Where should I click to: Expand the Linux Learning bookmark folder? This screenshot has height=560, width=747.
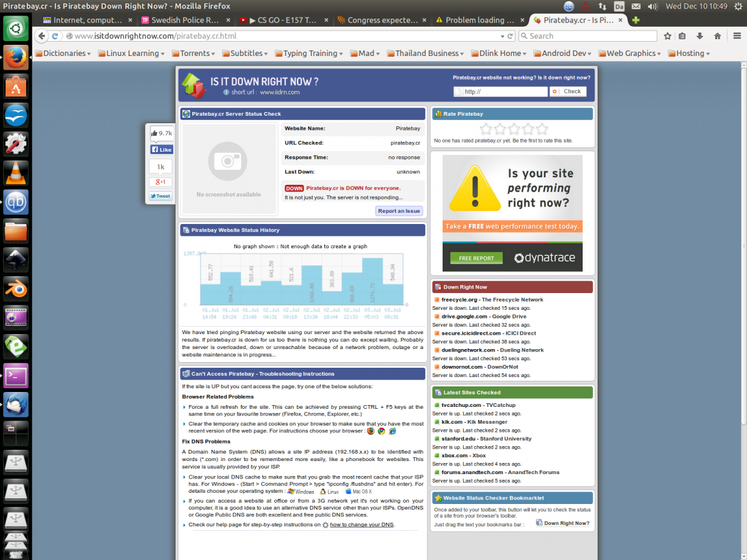pyautogui.click(x=131, y=54)
